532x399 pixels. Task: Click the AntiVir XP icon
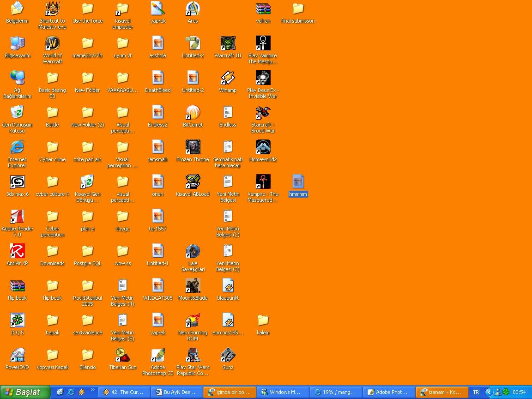coord(17,251)
